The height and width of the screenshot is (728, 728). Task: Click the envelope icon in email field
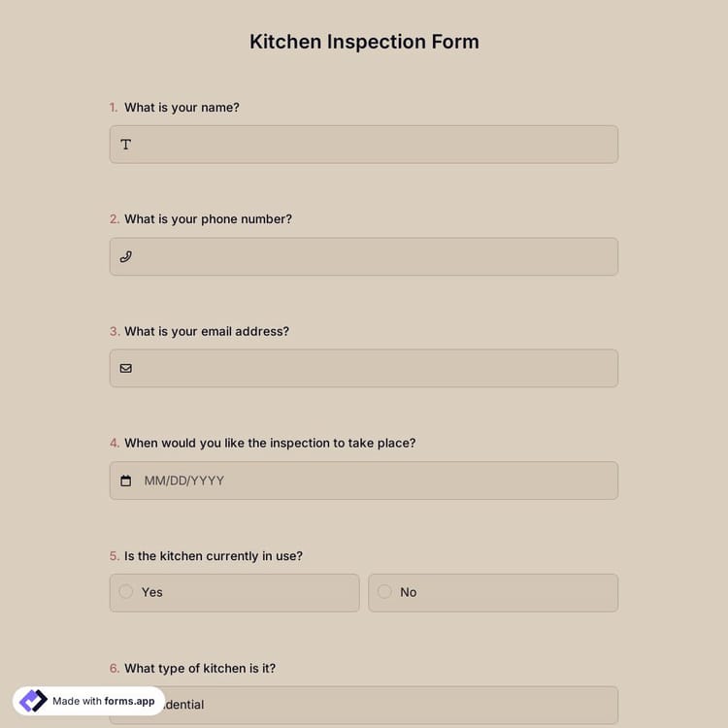coord(125,369)
